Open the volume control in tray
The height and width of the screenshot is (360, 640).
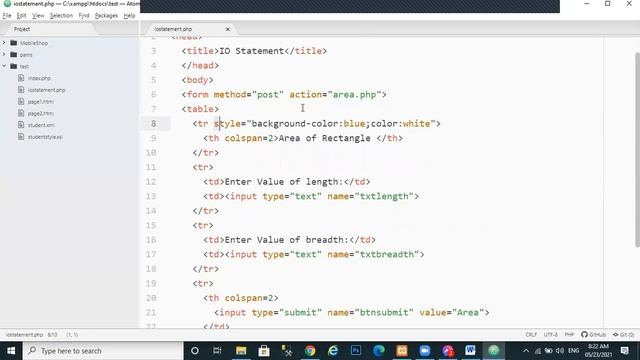pyautogui.click(x=560, y=351)
